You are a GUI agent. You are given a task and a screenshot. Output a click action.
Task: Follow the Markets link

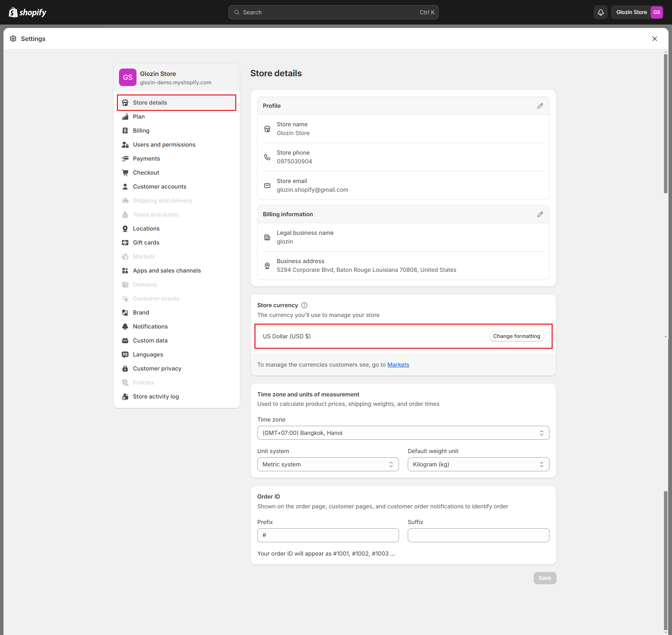pyautogui.click(x=398, y=365)
